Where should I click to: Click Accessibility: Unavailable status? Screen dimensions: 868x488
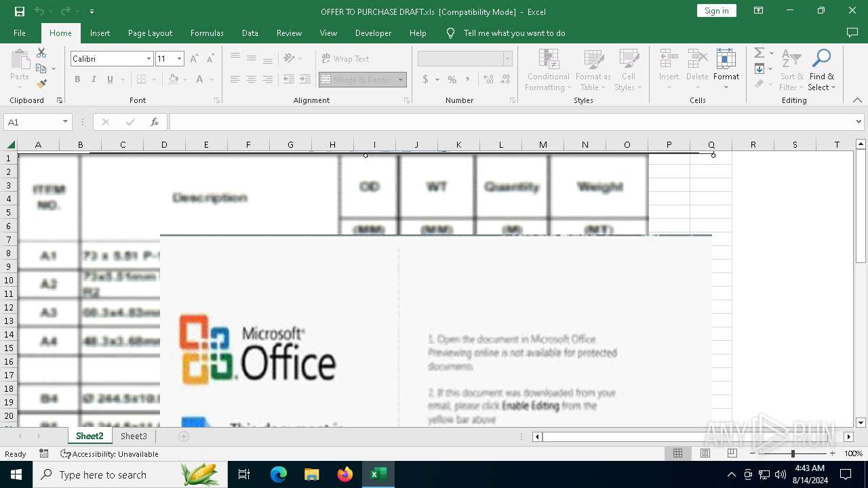pyautogui.click(x=109, y=454)
